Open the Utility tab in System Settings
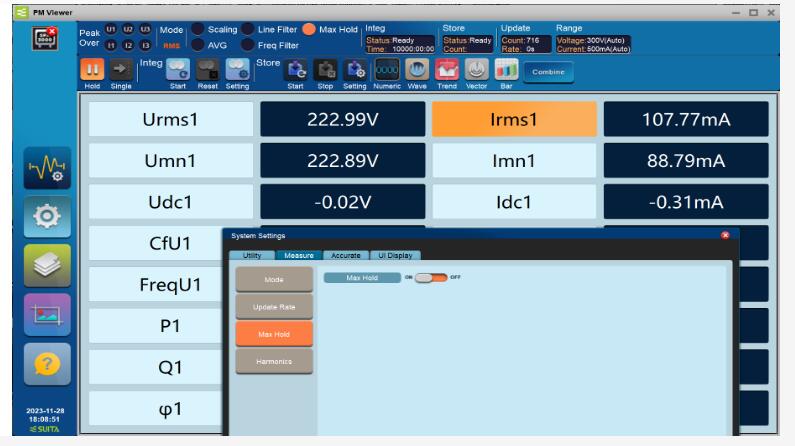 pyautogui.click(x=251, y=255)
